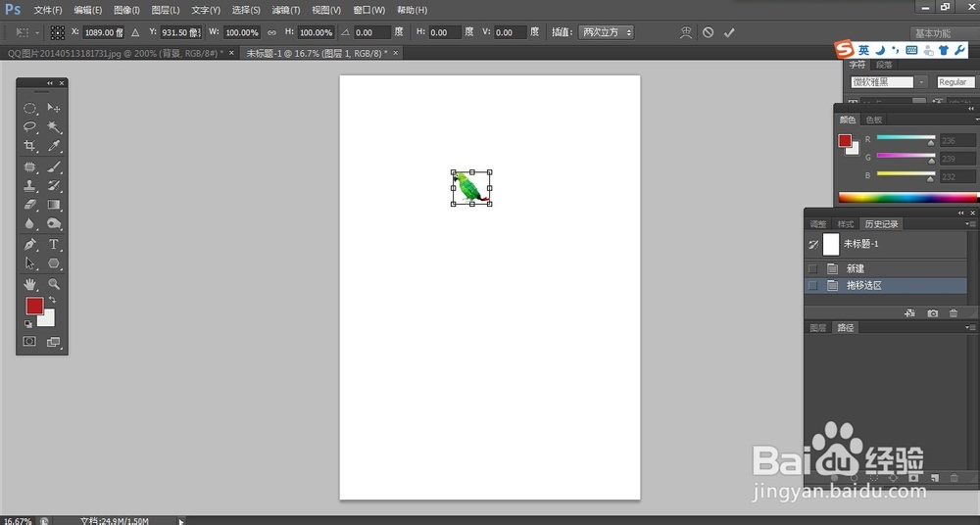Reset default colors icon in toolbox
980x525 pixels.
(28, 324)
